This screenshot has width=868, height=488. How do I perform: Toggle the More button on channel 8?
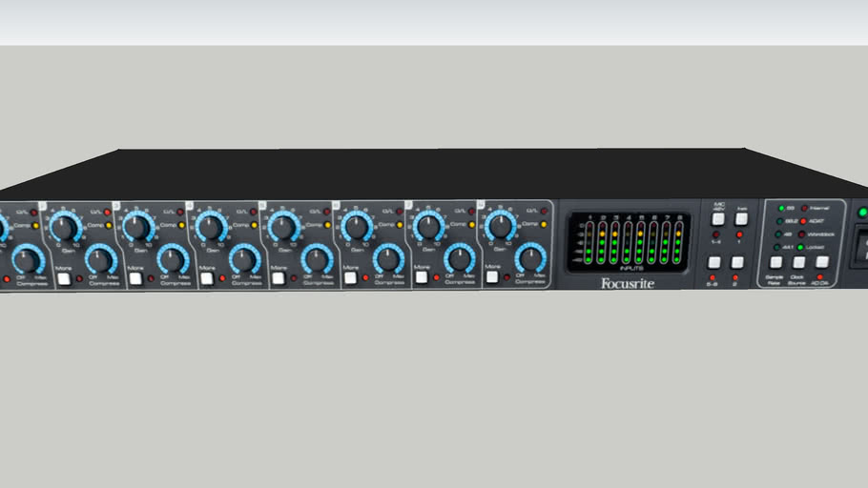492,277
